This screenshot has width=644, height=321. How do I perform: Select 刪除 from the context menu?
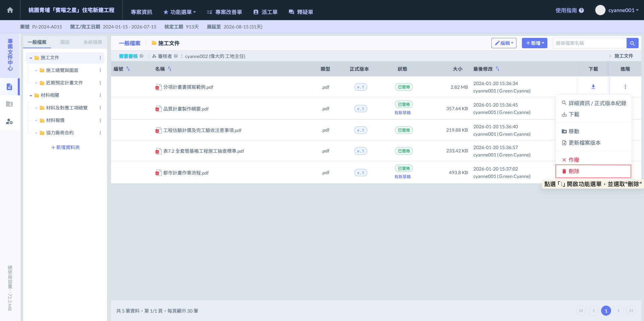[574, 171]
